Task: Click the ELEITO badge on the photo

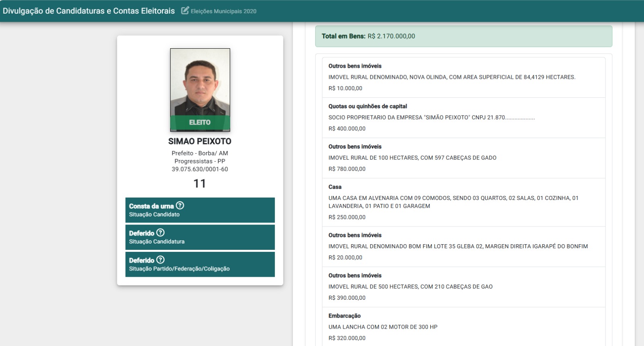Action: pyautogui.click(x=200, y=122)
